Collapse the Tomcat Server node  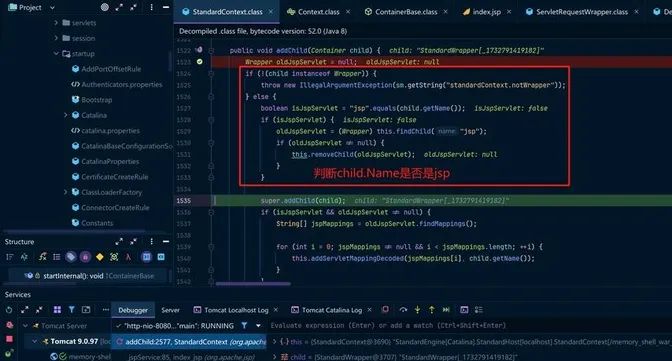click(x=25, y=326)
